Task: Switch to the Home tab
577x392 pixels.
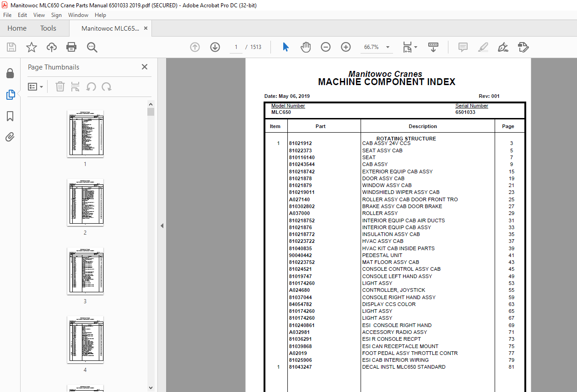Action: pos(17,28)
